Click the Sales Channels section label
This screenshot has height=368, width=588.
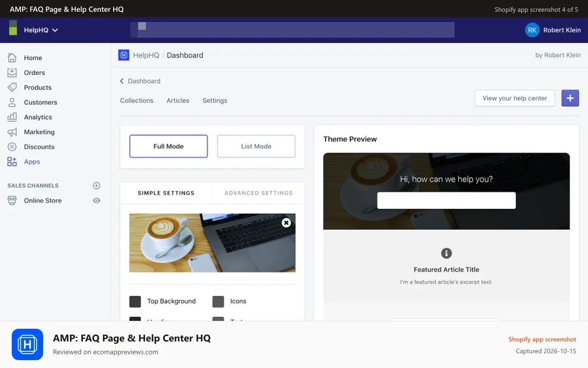coord(33,185)
